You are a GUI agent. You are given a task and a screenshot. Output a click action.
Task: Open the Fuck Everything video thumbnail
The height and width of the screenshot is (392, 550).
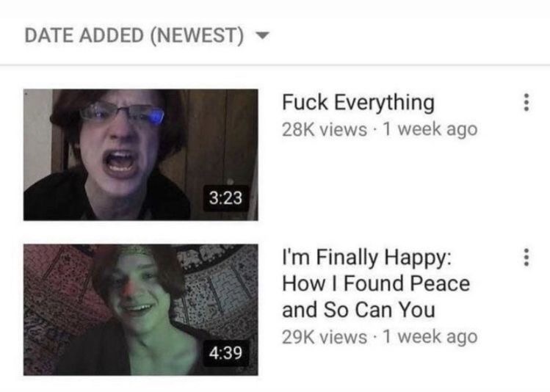141,155
